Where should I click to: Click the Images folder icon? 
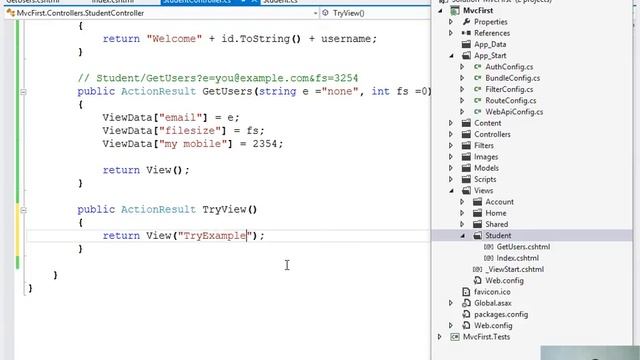pos(466,157)
